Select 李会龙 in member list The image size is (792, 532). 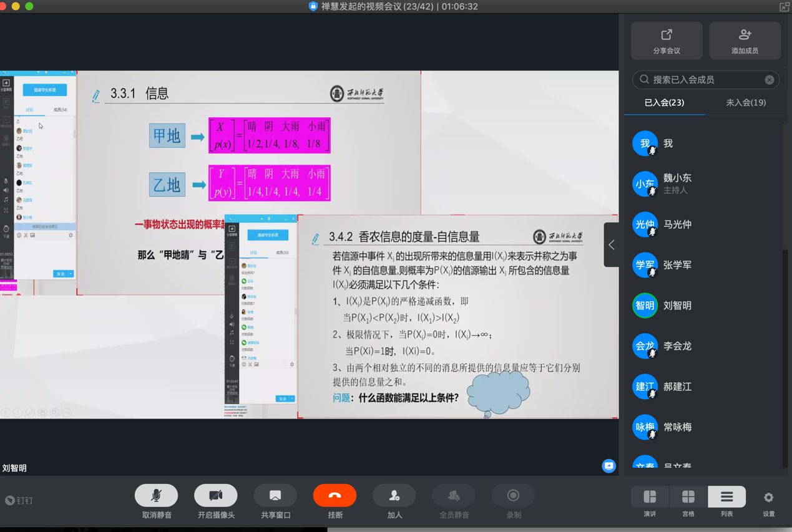703,346
